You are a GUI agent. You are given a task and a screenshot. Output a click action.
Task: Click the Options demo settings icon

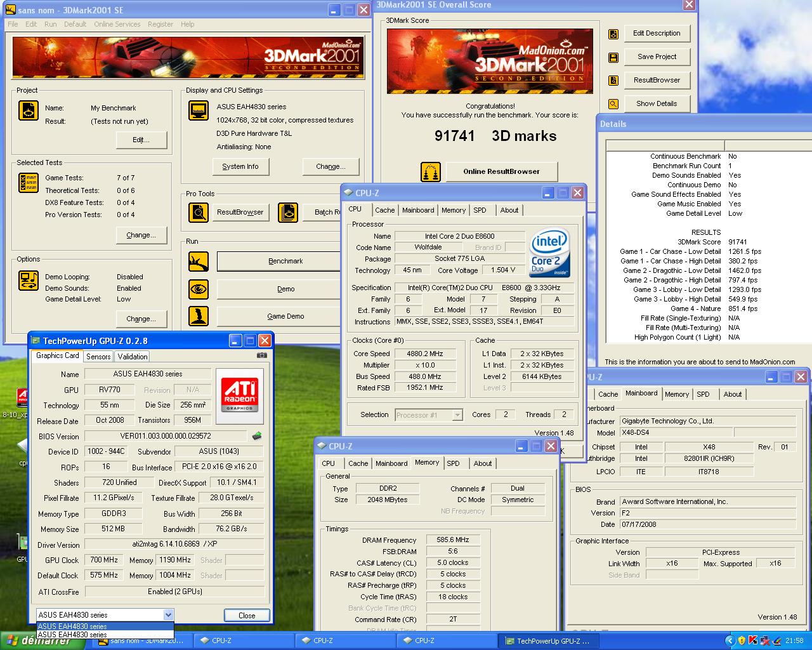point(29,280)
